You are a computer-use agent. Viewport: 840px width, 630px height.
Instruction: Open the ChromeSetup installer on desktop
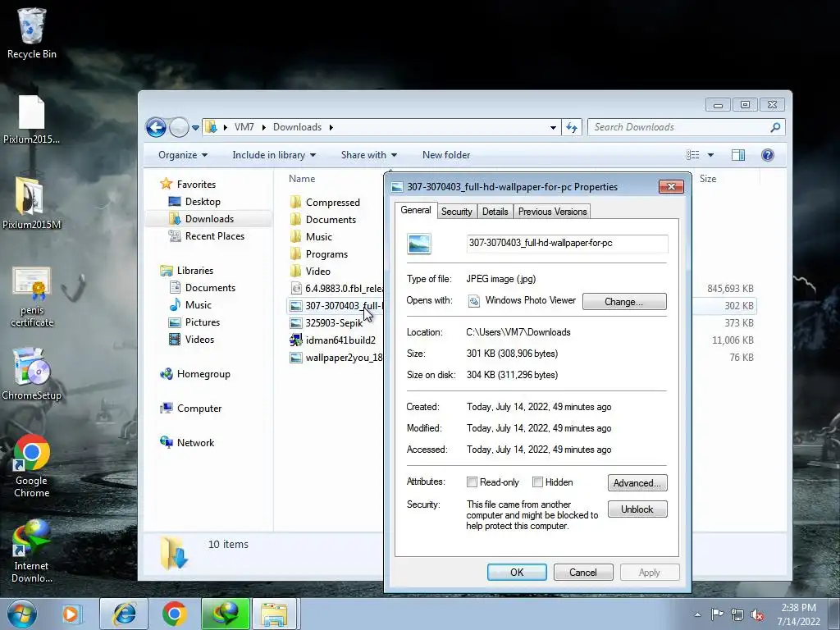tap(32, 374)
